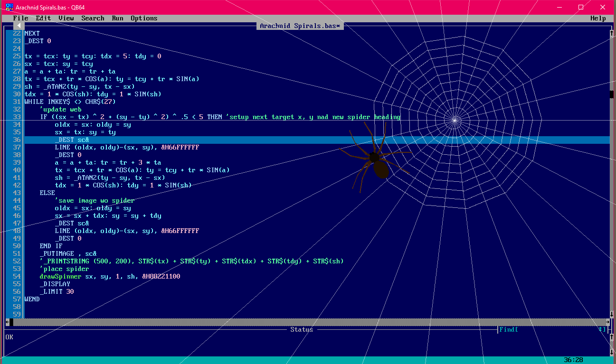Open the Help menu

coord(598,18)
